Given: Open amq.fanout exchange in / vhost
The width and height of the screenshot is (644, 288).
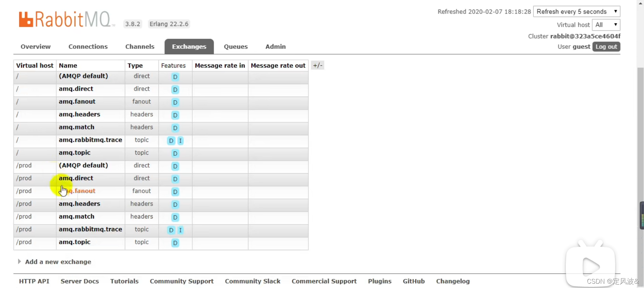Looking at the screenshot, I should pos(77,102).
